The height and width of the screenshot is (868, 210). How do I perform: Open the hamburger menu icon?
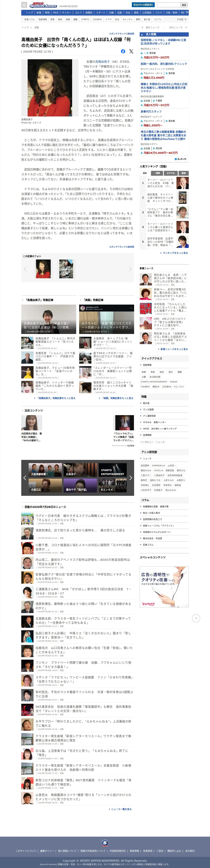(24, 5)
